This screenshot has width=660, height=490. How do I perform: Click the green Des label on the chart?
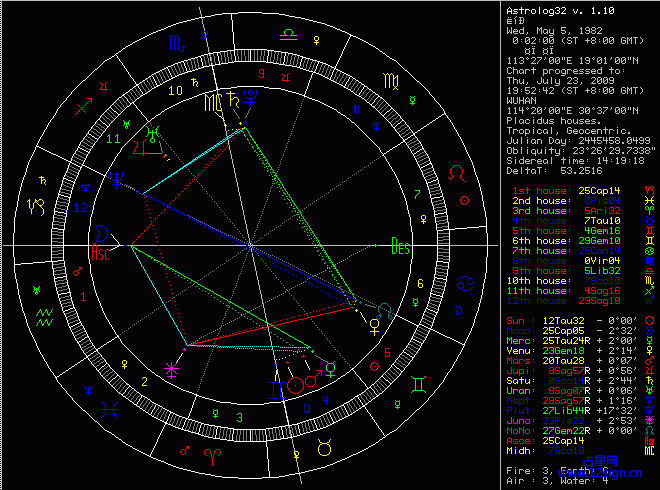point(400,245)
